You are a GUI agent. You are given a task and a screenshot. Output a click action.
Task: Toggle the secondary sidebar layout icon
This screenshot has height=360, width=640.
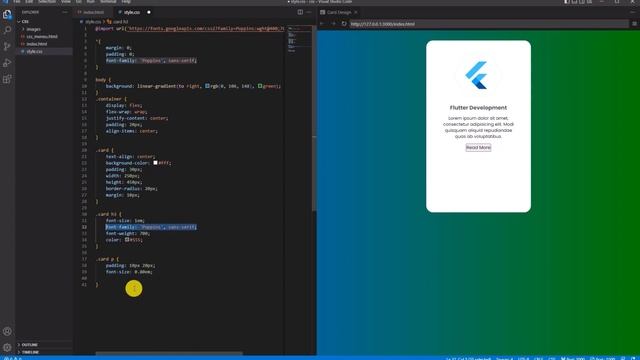[x=582, y=2]
